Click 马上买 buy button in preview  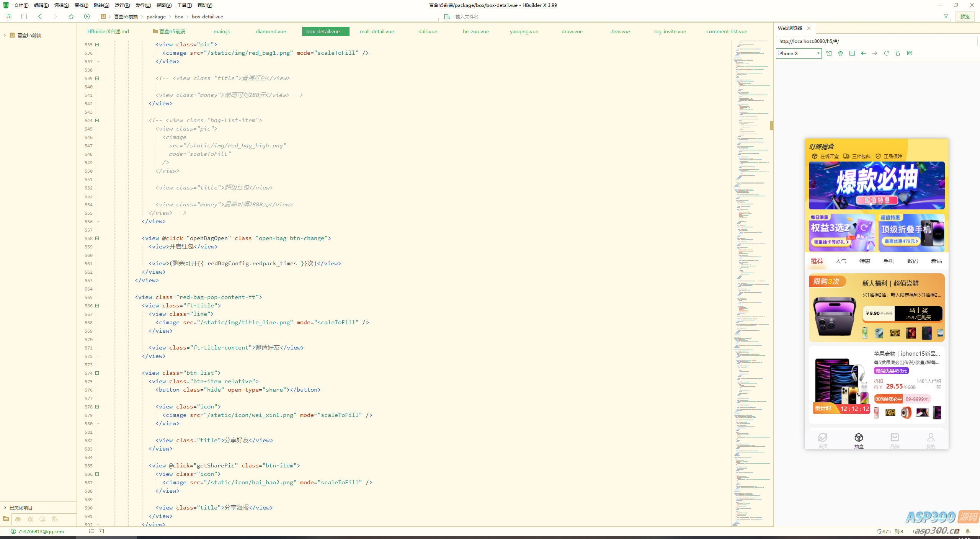point(918,313)
